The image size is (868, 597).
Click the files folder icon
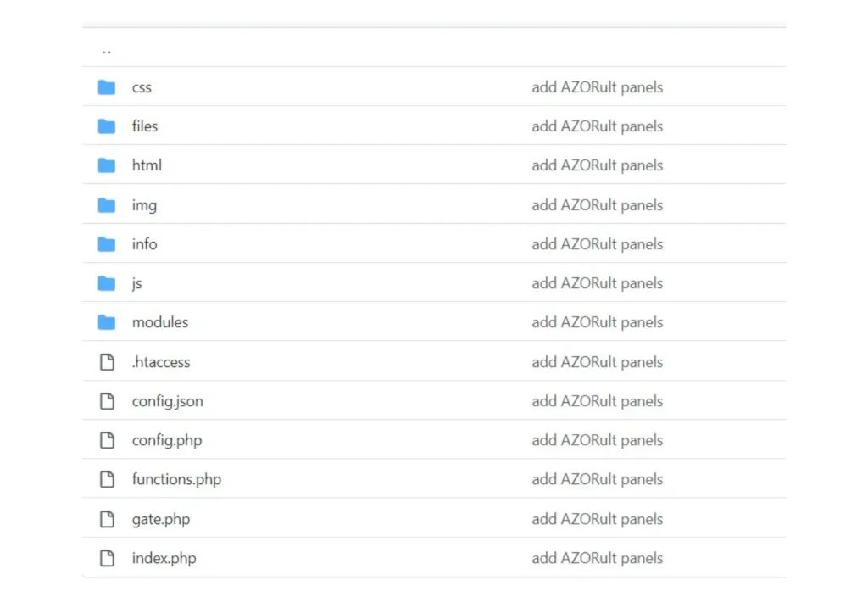(107, 126)
